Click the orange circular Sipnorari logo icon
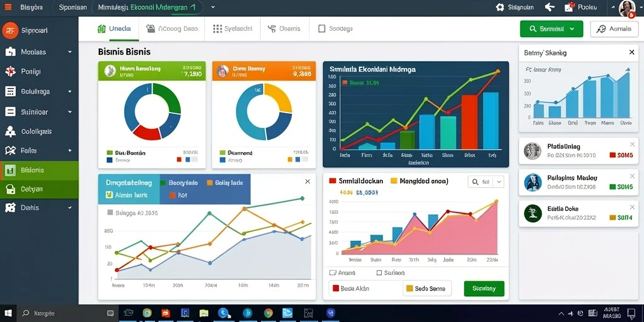Viewport: 644px width, 322px height. tap(10, 30)
